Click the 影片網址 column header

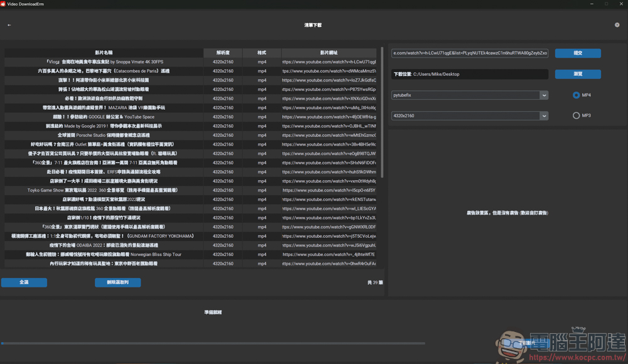[x=329, y=53]
